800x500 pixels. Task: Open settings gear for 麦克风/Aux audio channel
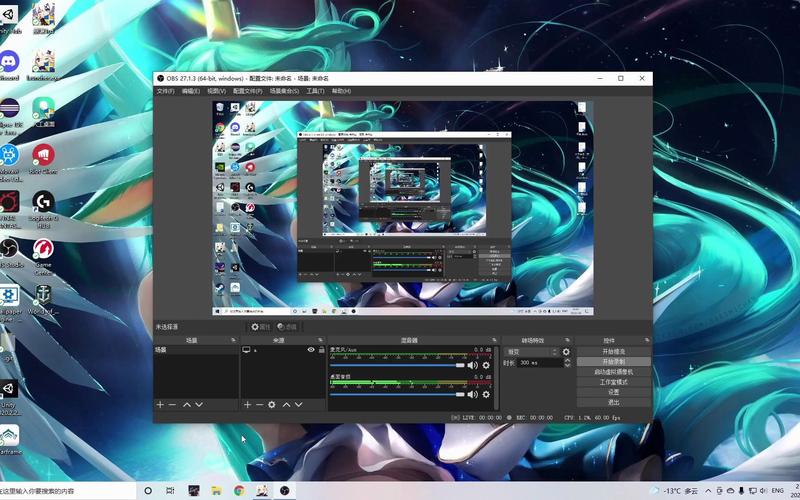pyautogui.click(x=486, y=365)
